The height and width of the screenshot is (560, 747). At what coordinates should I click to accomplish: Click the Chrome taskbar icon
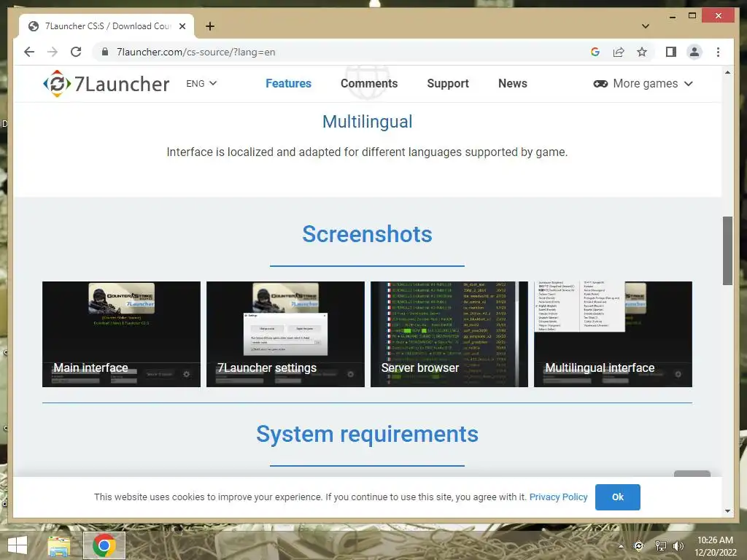(104, 545)
